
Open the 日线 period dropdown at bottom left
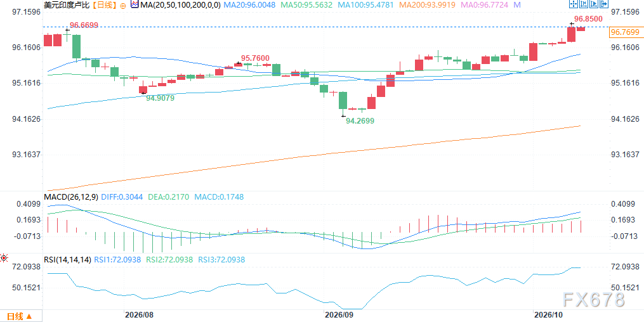[20, 316]
